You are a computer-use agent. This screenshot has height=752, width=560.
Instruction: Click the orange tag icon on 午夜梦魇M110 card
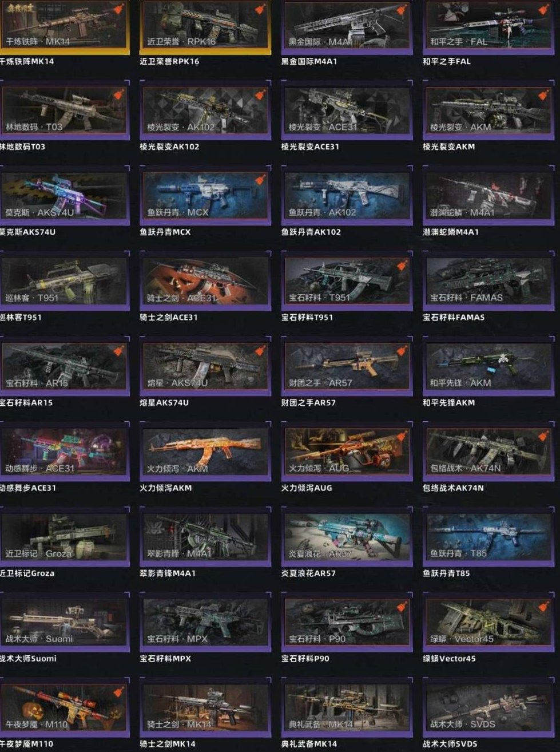point(118,692)
